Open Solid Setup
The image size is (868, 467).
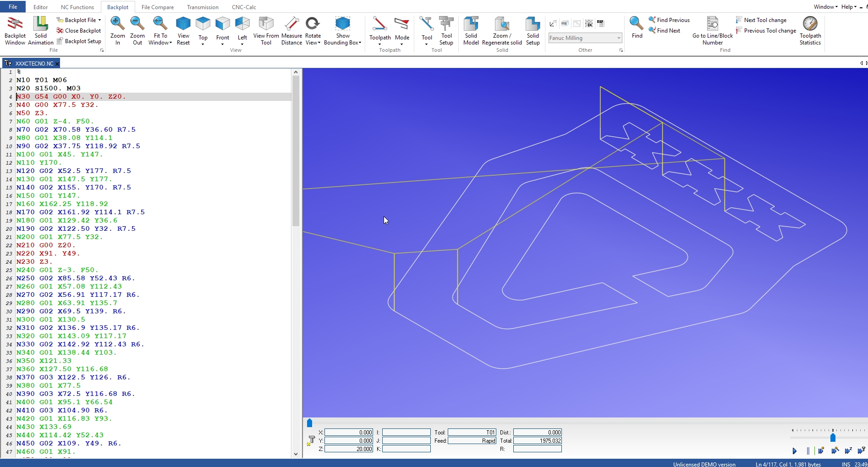pyautogui.click(x=533, y=31)
